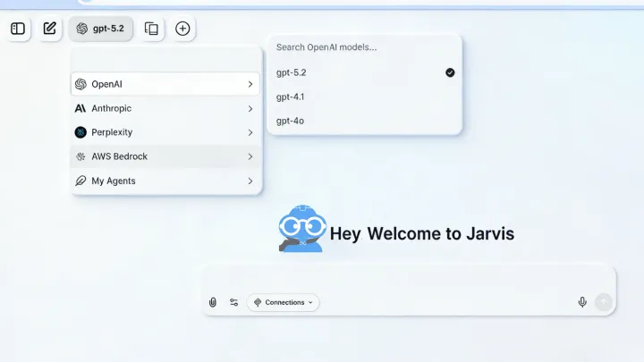This screenshot has width=644, height=362.
Task: Select the Perplexity provider entry
Action: [x=165, y=132]
